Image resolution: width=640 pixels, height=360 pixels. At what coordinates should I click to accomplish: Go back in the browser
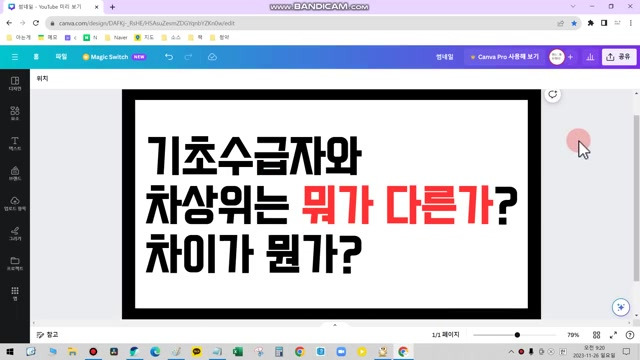[x=9, y=23]
